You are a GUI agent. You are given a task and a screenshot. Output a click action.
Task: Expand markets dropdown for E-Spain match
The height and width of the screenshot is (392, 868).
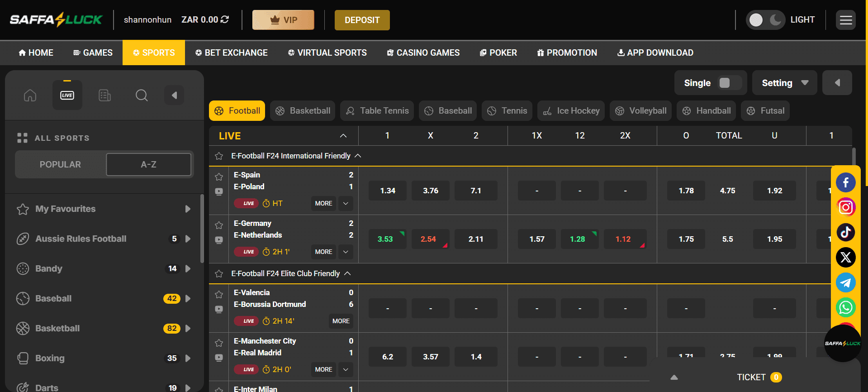(346, 203)
